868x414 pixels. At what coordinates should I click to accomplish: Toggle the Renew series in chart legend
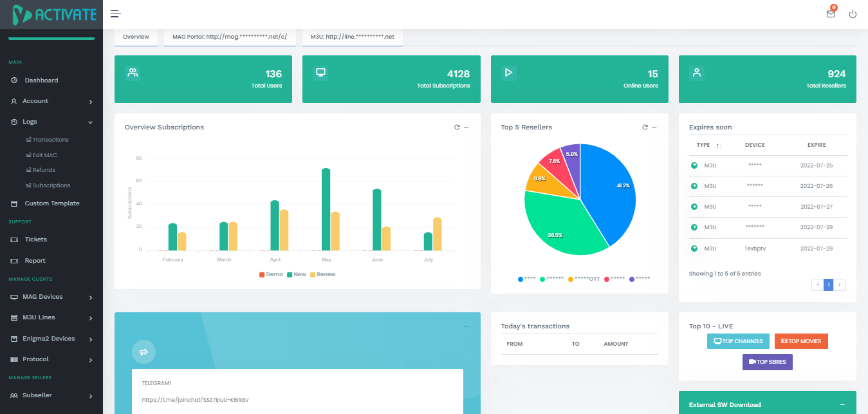(x=323, y=274)
